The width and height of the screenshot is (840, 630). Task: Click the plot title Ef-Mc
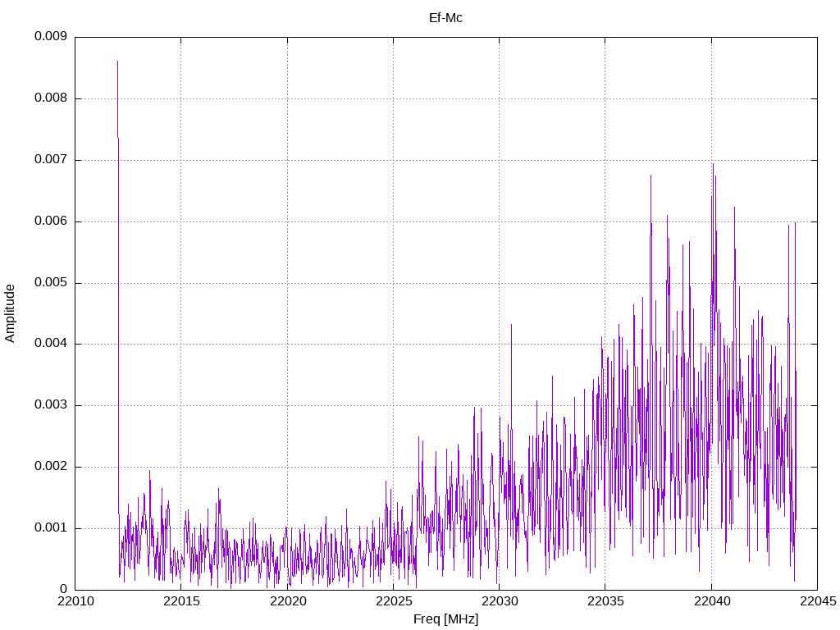click(445, 17)
